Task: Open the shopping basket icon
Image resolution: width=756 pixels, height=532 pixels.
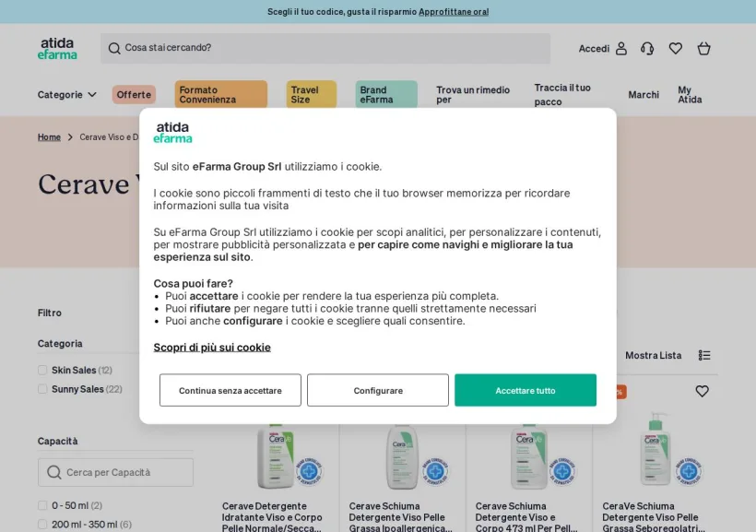Action: [704, 48]
